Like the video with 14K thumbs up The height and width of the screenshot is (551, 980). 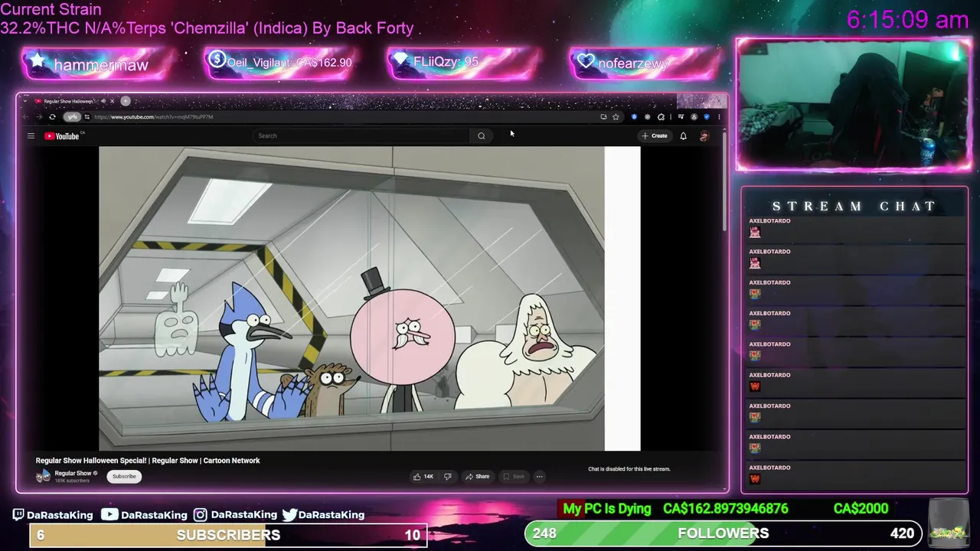[x=423, y=476]
